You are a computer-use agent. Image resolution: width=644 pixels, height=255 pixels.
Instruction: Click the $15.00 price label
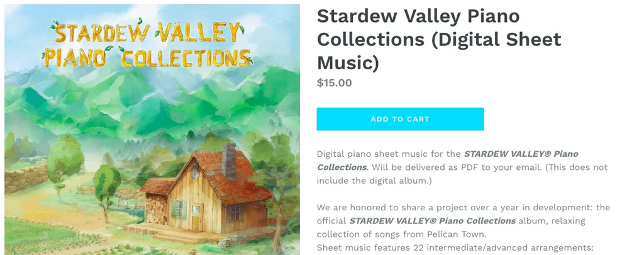click(x=334, y=82)
